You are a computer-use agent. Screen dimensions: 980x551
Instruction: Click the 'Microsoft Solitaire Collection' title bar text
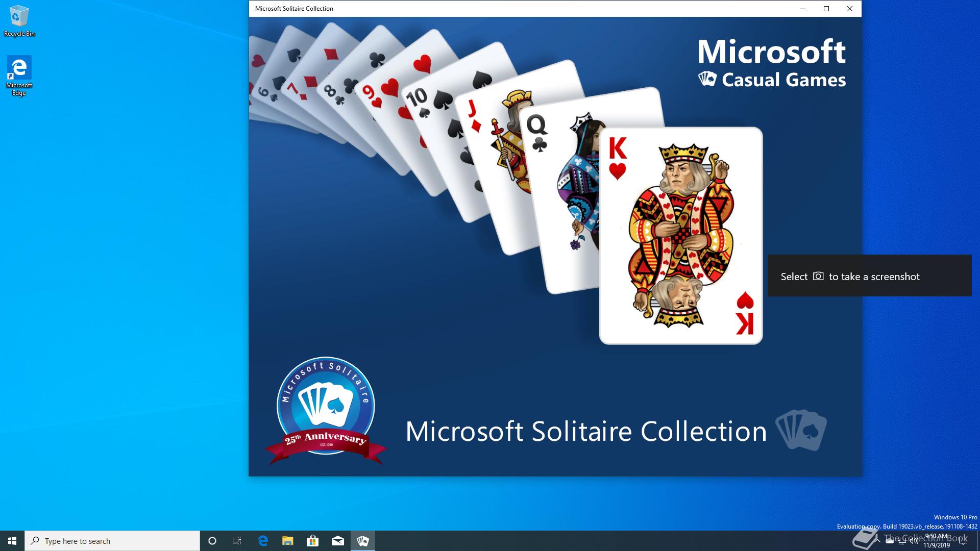pyautogui.click(x=294, y=9)
